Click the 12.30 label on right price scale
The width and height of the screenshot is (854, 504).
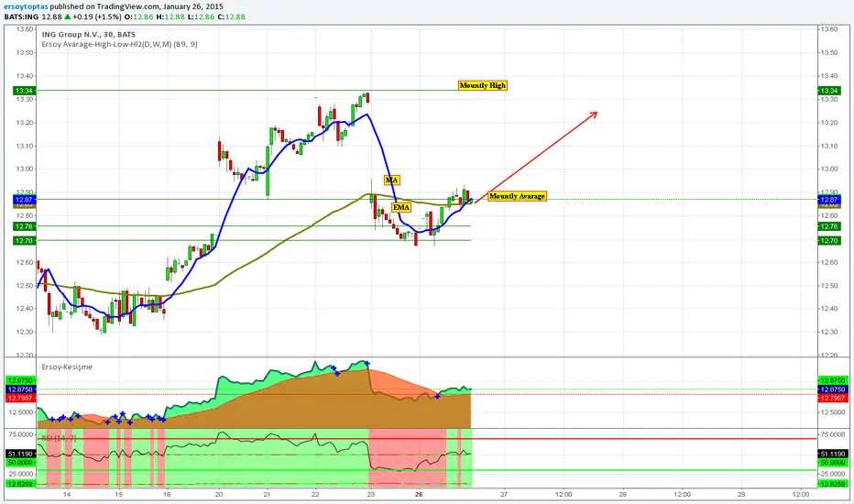pos(827,332)
